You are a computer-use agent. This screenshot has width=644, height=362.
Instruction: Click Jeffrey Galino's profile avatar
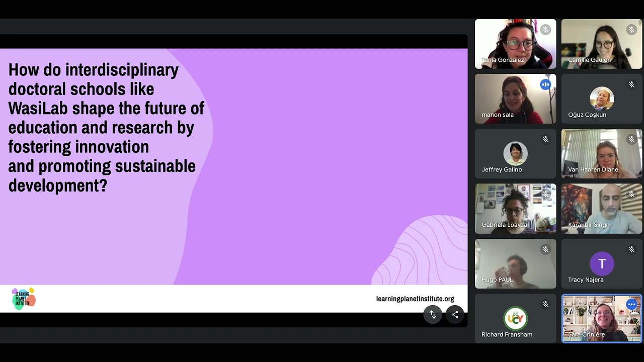coord(516,153)
